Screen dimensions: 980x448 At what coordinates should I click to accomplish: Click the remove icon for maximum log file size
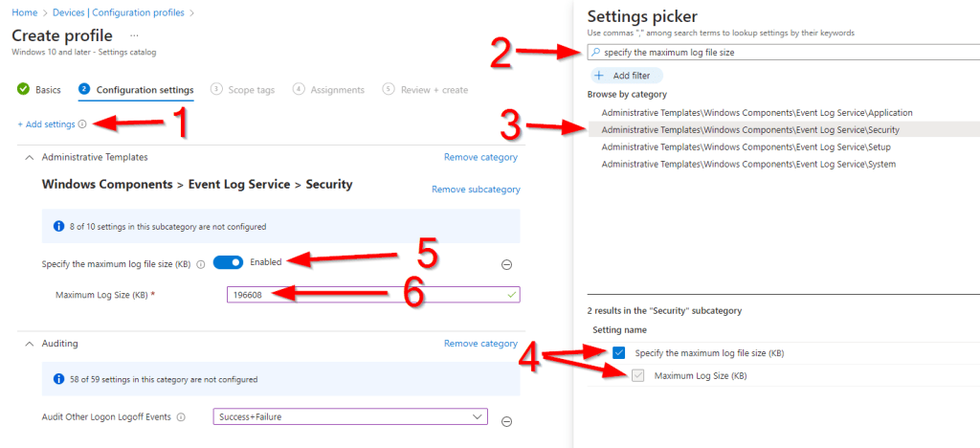(x=506, y=265)
